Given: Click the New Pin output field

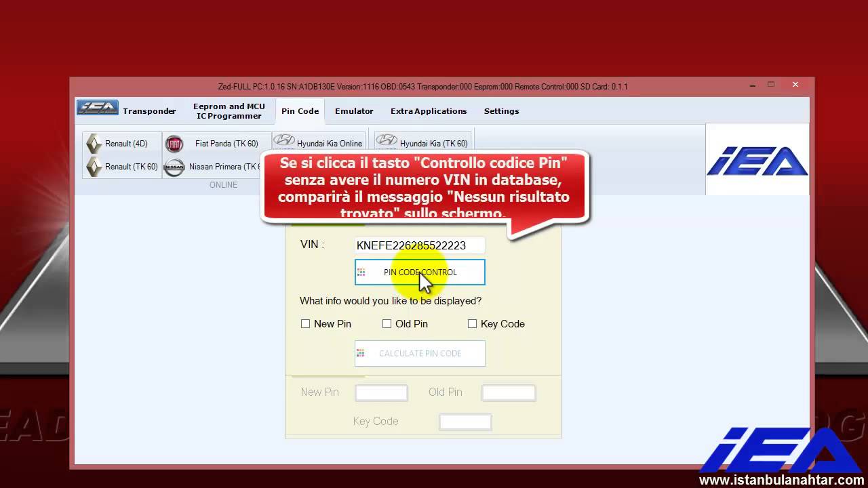Looking at the screenshot, I should [x=382, y=392].
